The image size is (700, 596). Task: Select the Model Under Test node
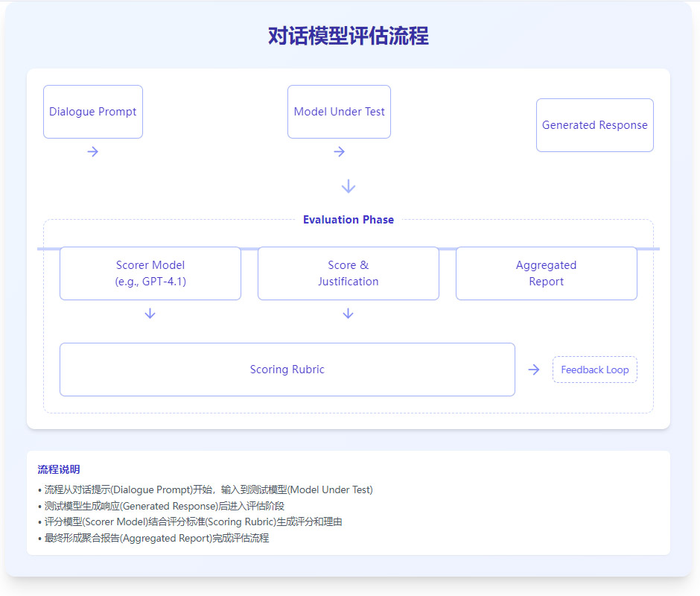[x=339, y=112]
